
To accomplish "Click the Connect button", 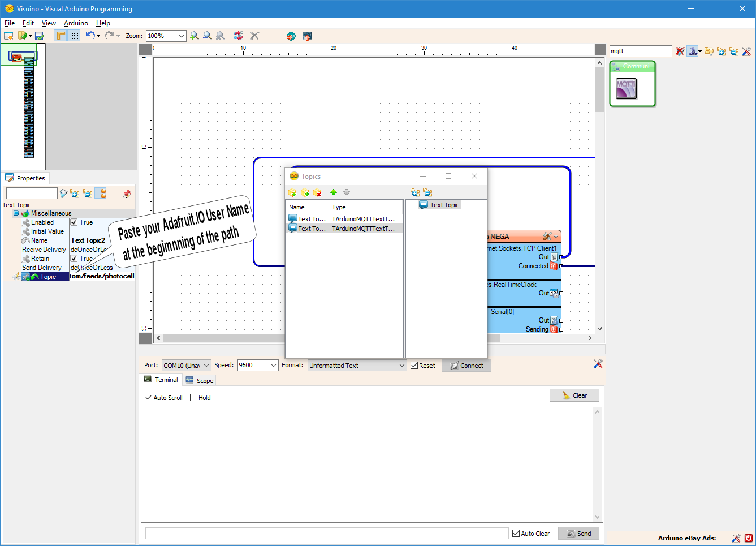I will click(x=466, y=366).
